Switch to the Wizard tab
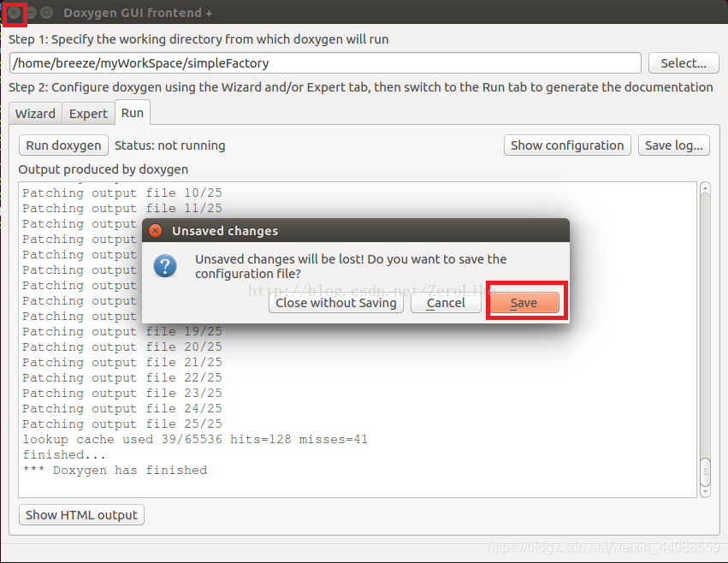Screen dimensions: 728x563 coord(35,113)
